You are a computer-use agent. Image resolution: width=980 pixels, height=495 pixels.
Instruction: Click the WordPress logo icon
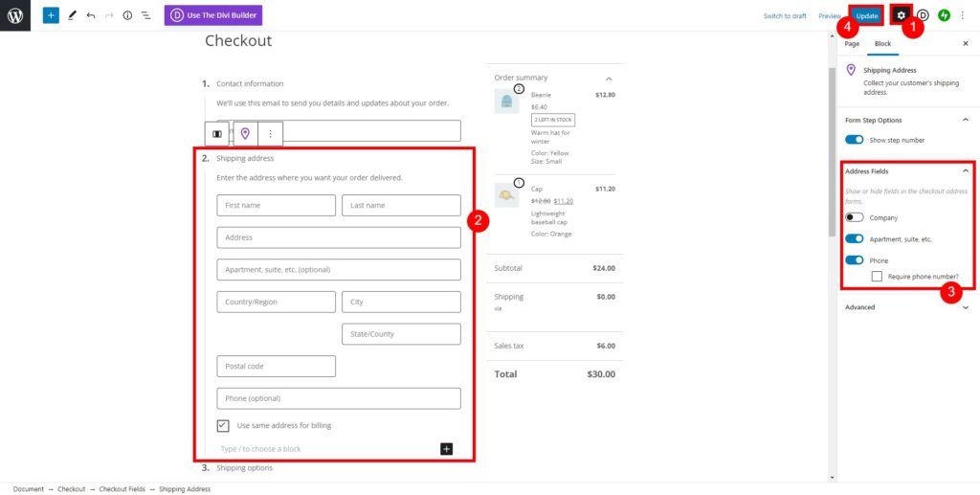click(15, 15)
